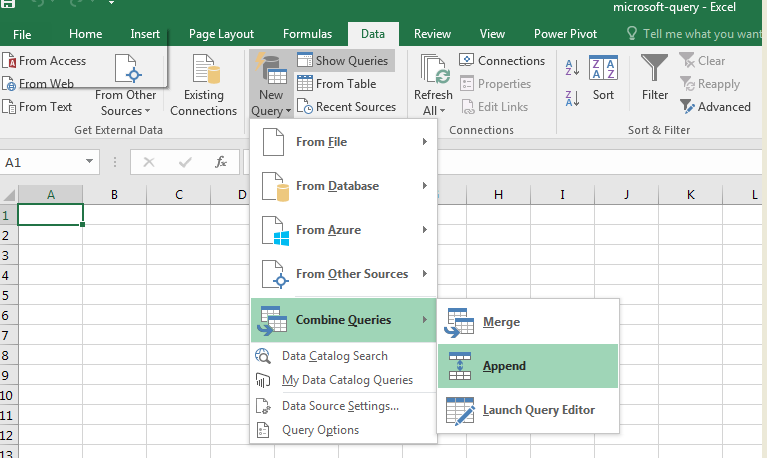
Task: Open the Recent Sources list
Action: point(347,107)
